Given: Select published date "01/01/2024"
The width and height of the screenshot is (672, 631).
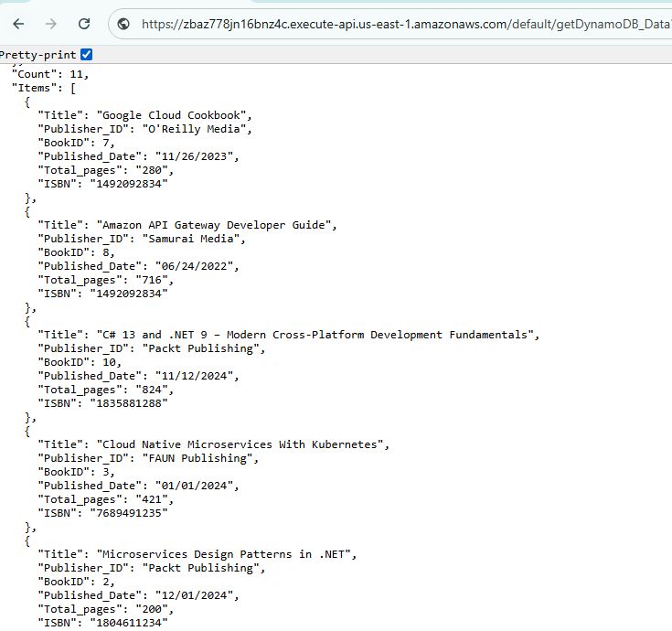Looking at the screenshot, I should click(194, 486).
